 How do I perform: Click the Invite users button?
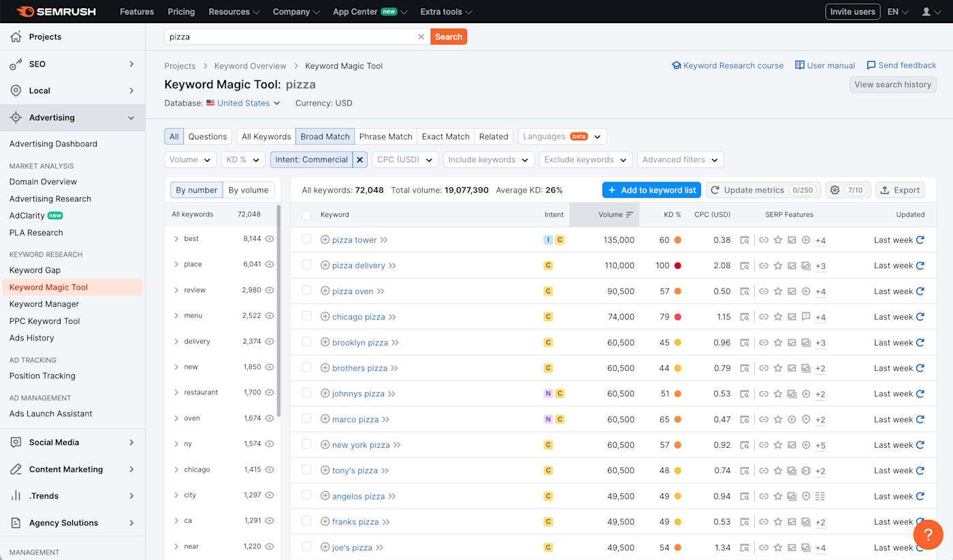click(852, 12)
